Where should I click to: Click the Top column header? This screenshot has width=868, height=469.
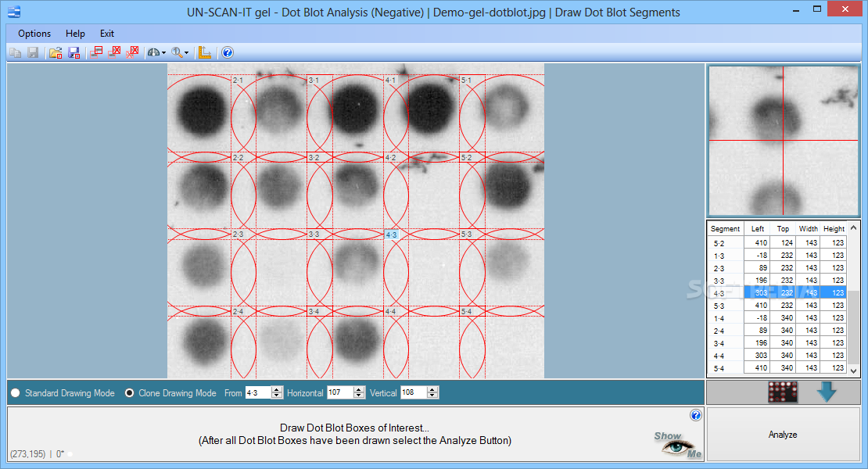coord(783,228)
